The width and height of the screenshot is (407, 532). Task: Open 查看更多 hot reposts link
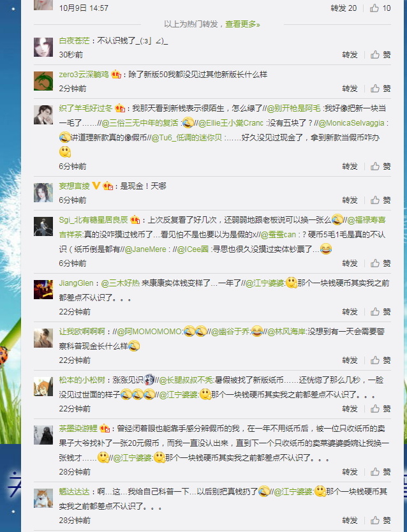coord(242,24)
